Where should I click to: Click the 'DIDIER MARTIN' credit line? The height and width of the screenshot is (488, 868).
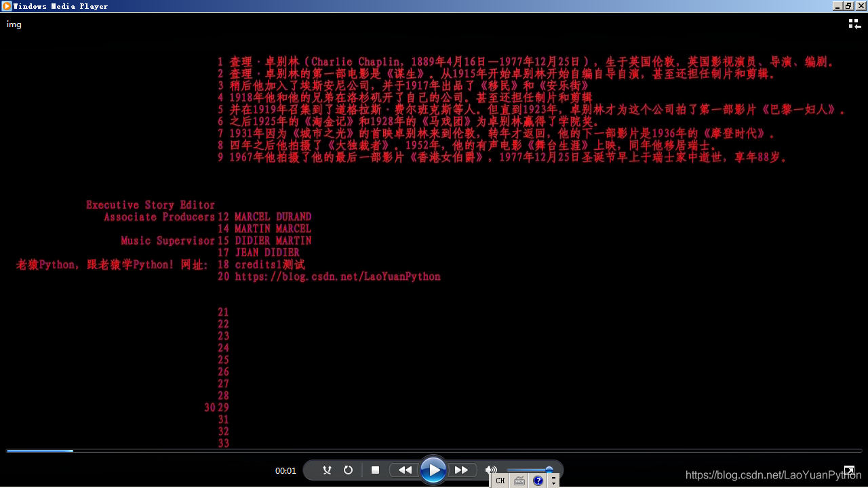[x=273, y=241]
